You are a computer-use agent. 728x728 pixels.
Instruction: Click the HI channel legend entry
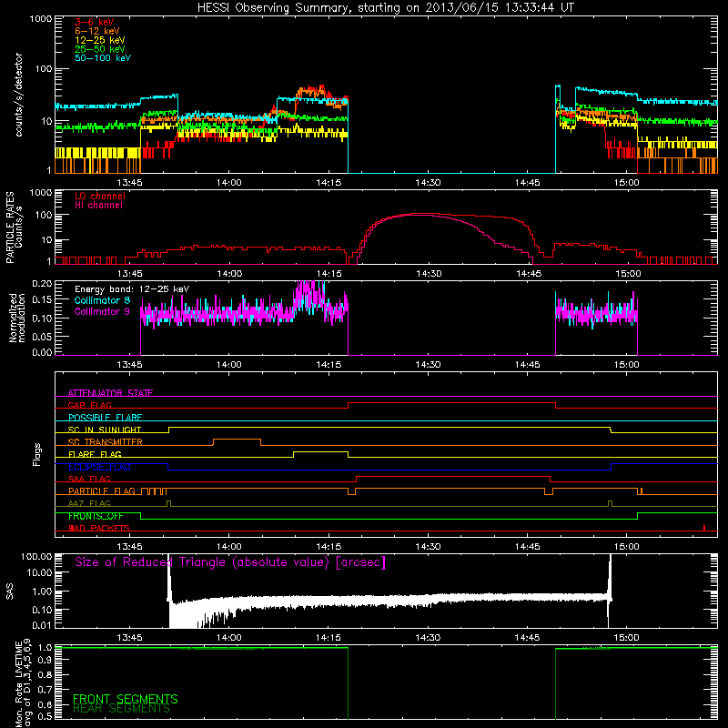point(98,206)
